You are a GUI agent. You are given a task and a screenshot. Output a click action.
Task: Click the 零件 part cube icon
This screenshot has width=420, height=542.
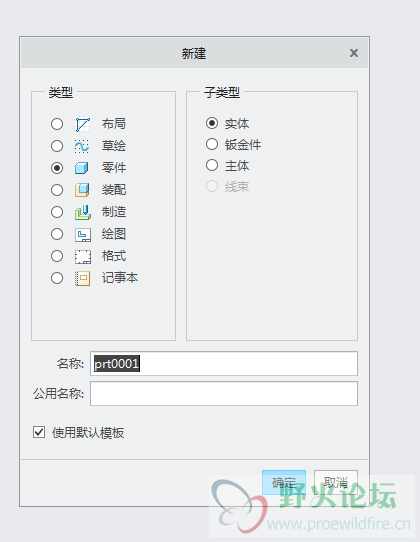[x=82, y=168]
